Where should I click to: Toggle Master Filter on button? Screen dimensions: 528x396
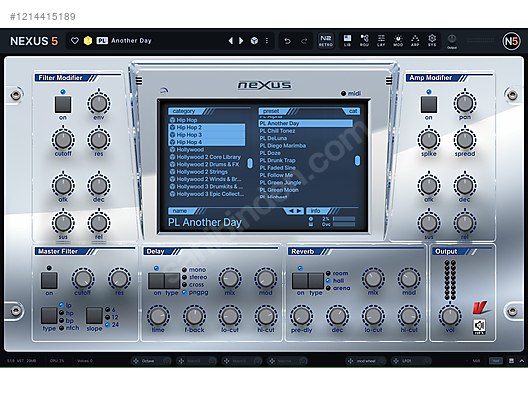point(49,280)
